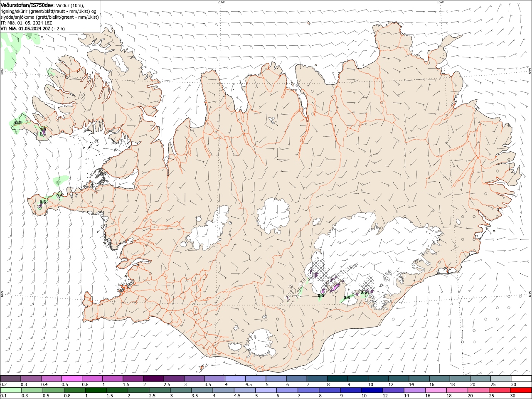
Task: Select the VT: Mið. 01.05.2024 20Z (+2 h) line
Action: [32, 29]
